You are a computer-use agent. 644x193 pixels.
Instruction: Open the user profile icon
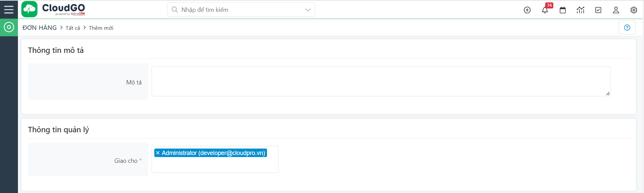[x=616, y=10]
